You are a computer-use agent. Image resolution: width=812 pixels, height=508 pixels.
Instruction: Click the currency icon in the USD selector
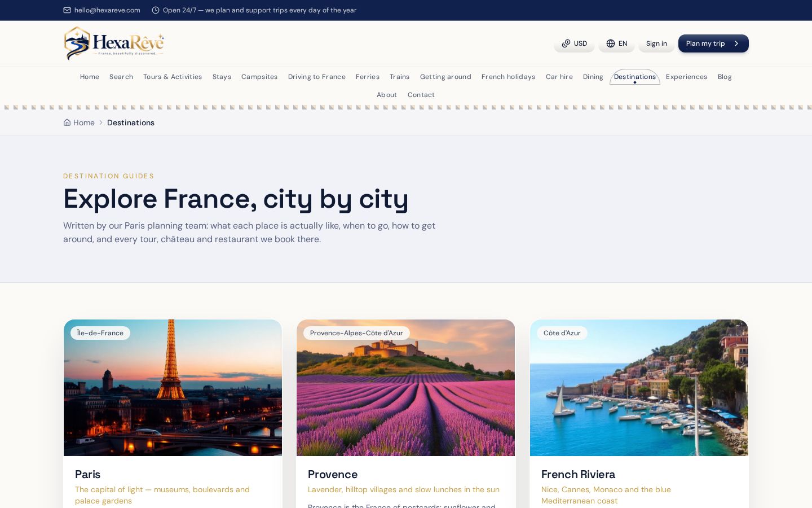(566, 43)
